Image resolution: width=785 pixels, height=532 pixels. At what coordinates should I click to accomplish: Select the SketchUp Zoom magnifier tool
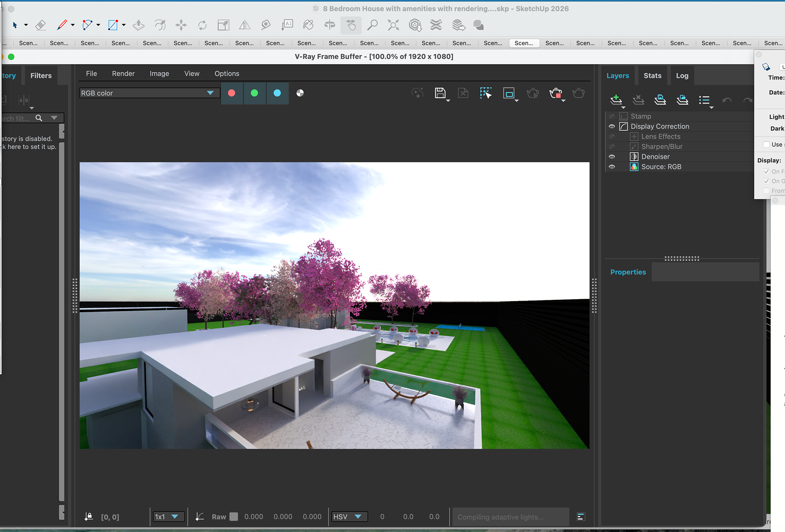click(x=372, y=25)
